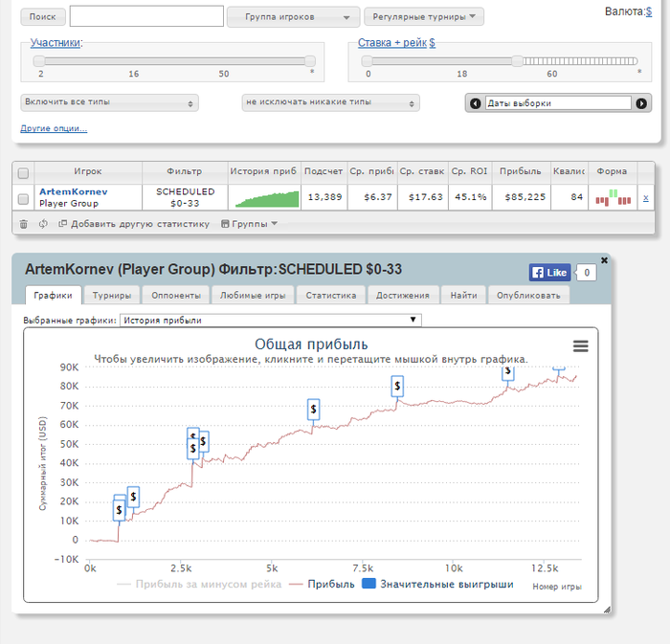
Task: Switch to the Графики tab
Action: (x=53, y=296)
